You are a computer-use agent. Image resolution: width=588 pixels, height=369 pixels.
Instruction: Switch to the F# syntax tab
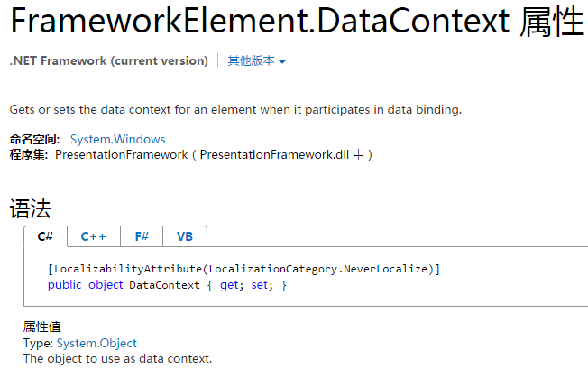(142, 236)
